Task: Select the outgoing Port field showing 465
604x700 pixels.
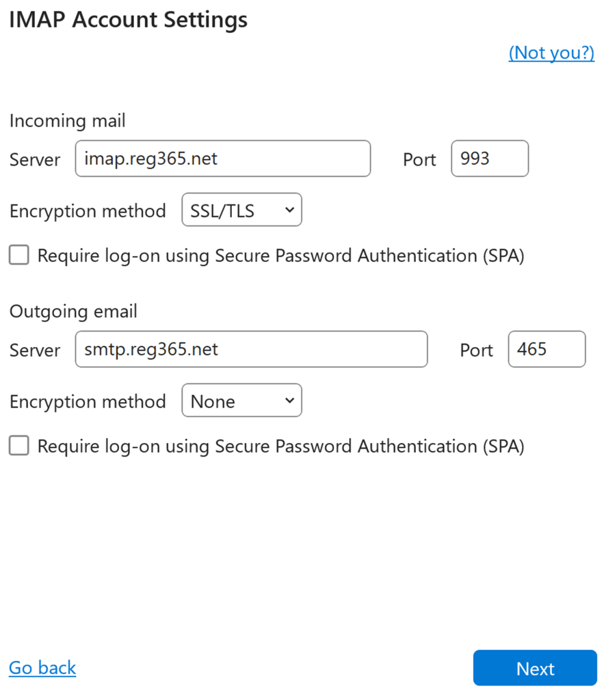Action: [x=547, y=349]
